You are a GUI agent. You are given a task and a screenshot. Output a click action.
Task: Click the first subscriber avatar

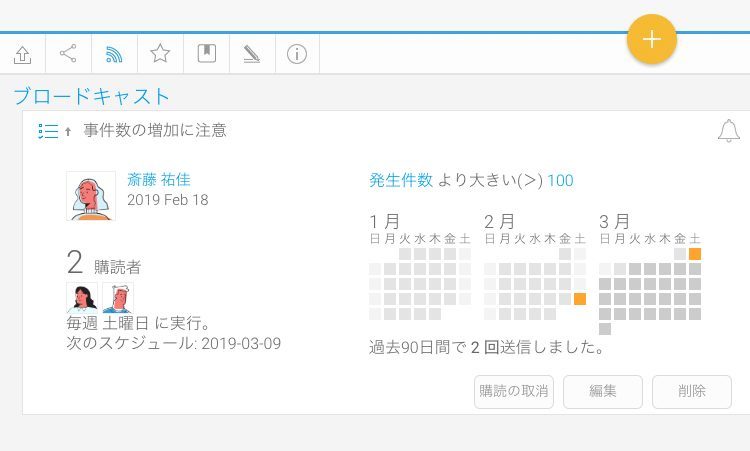[x=81, y=297]
